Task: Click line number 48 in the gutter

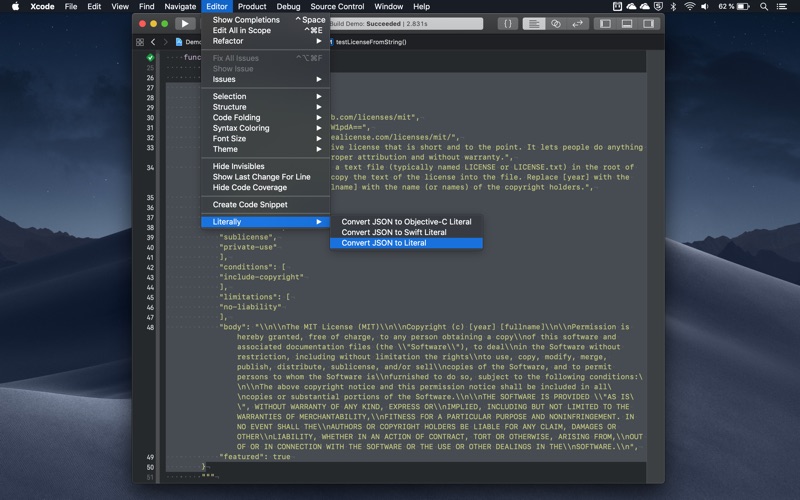Action: coord(150,327)
